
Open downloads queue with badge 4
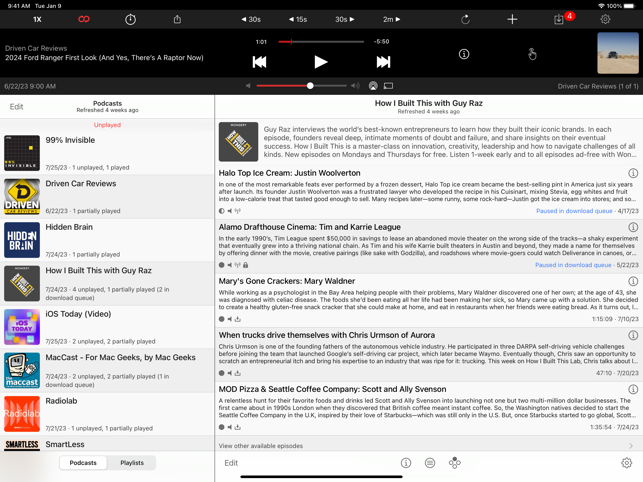(559, 19)
